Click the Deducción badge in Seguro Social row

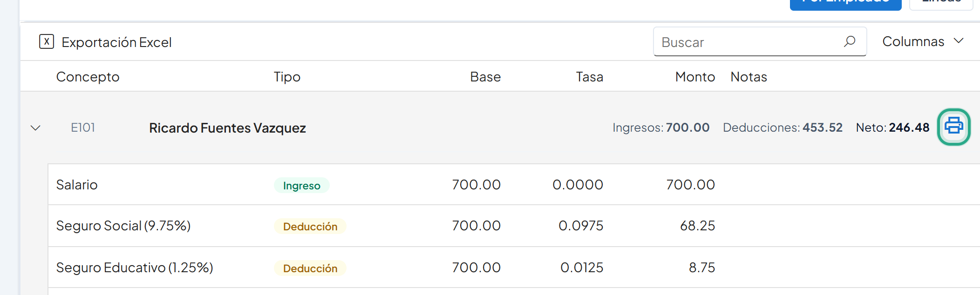[310, 226]
